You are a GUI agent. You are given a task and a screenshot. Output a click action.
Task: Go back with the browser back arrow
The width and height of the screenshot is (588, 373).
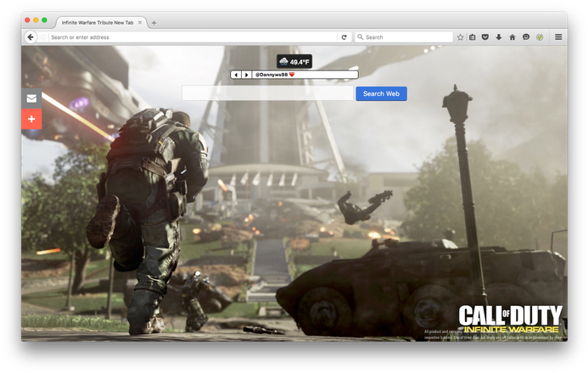point(31,37)
